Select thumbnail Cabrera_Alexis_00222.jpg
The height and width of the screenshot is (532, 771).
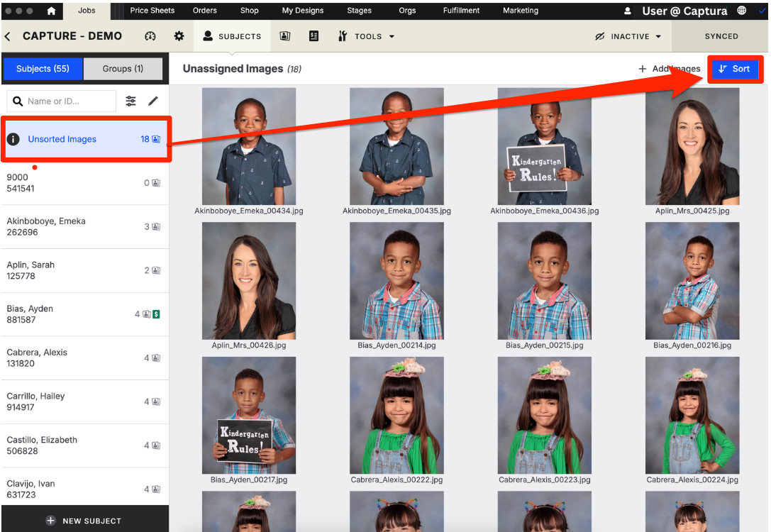tap(396, 416)
